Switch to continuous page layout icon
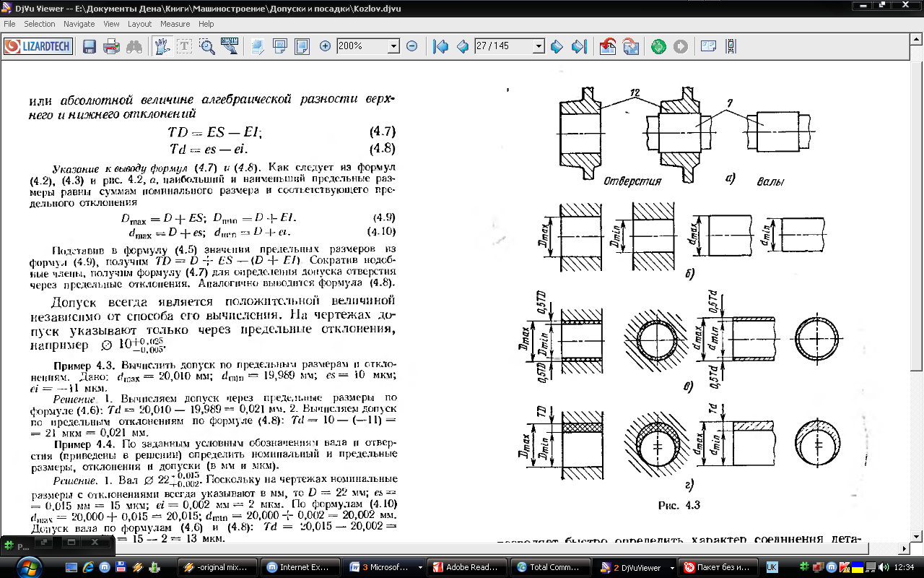Screen dimensions: 924x578 (x=258, y=46)
